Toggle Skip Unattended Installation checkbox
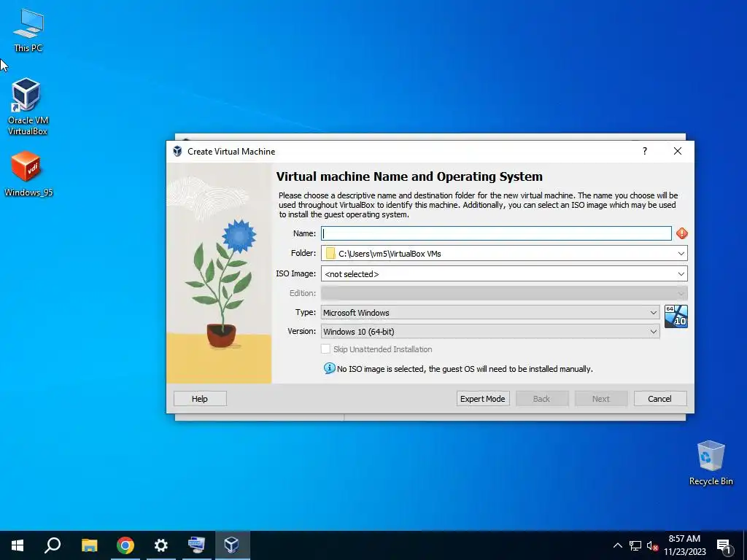Screen dimensions: 747x560 (x=326, y=349)
